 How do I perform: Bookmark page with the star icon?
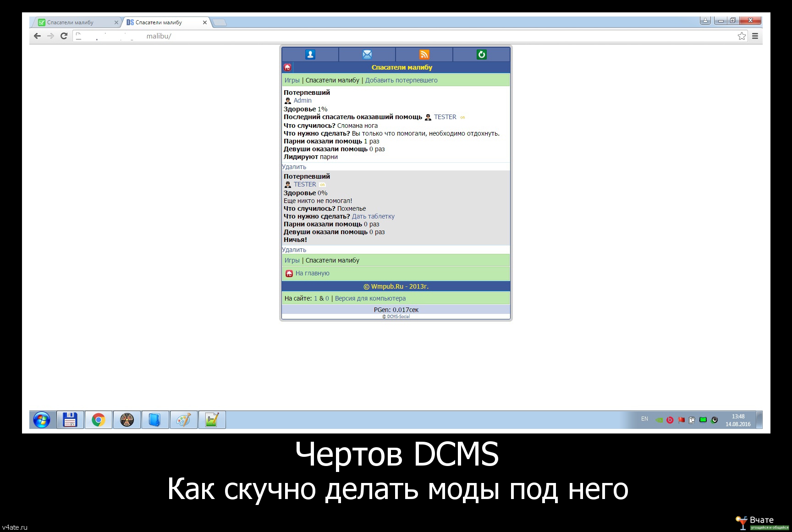tap(742, 36)
